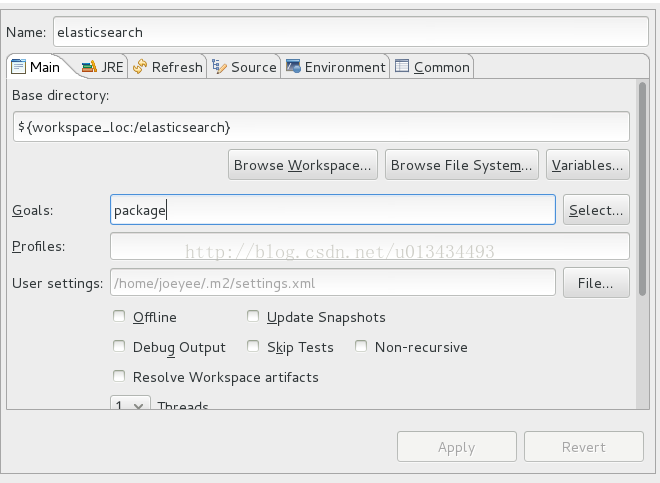Click the Browse File System button
Viewport: 660px width, 483px height.
[x=462, y=165]
